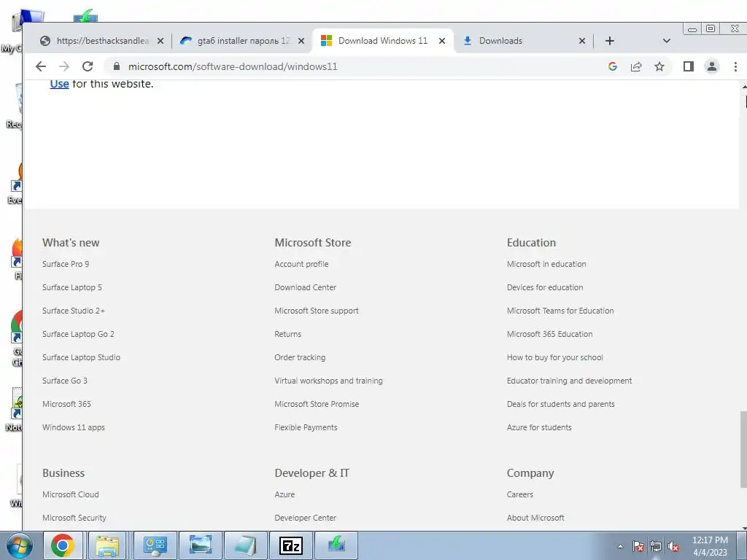Close the besthacksandleaks tab
The width and height of the screenshot is (747, 560).
pyautogui.click(x=160, y=41)
